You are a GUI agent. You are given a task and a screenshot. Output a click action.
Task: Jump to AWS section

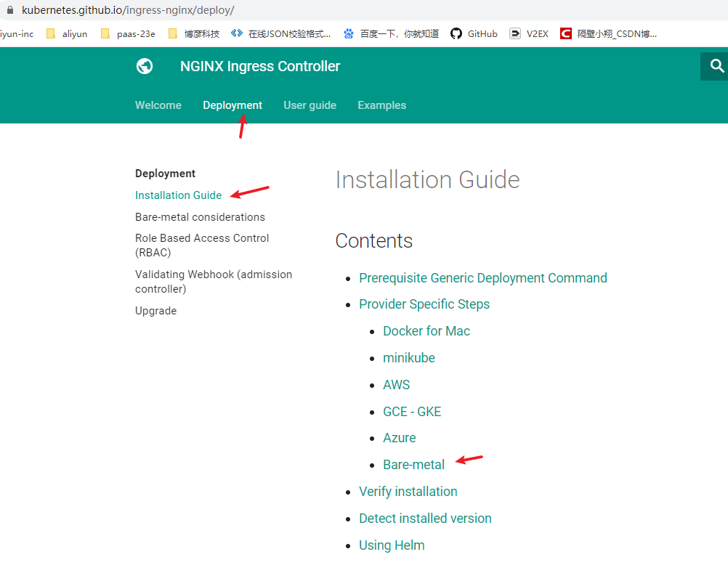tap(397, 385)
